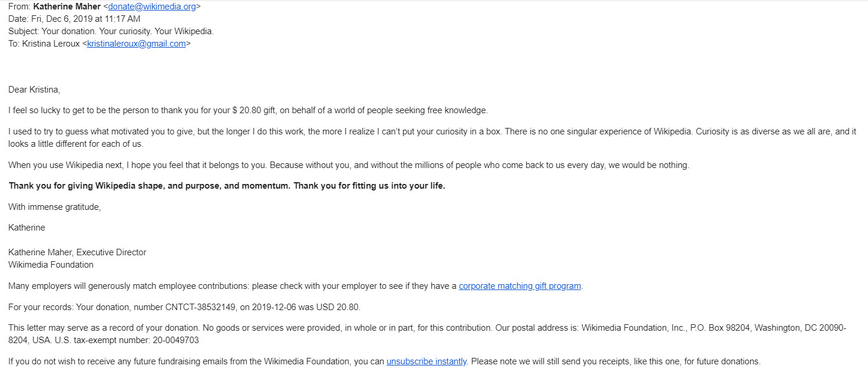Click the Executive Director title line
The width and height of the screenshot is (868, 372).
click(77, 252)
